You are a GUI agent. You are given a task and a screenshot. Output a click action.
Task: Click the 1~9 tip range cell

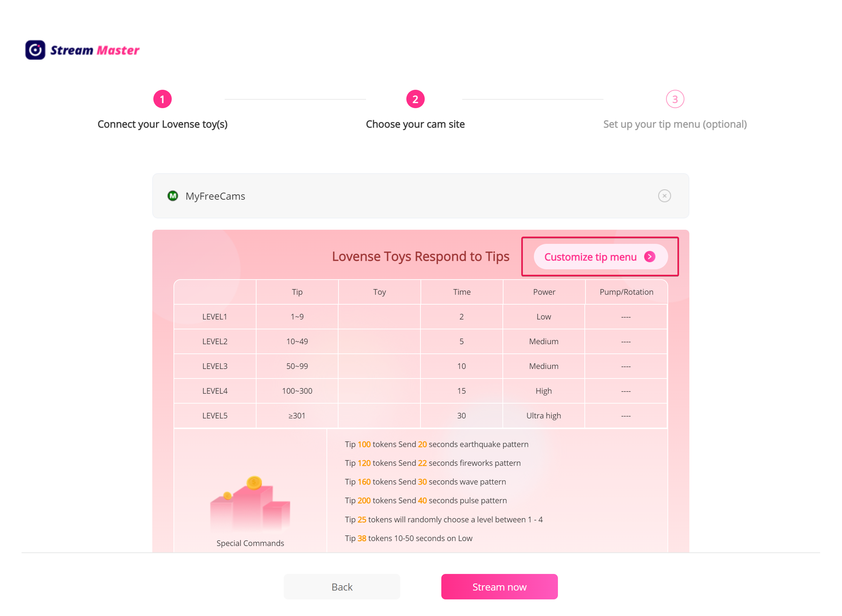click(x=297, y=317)
